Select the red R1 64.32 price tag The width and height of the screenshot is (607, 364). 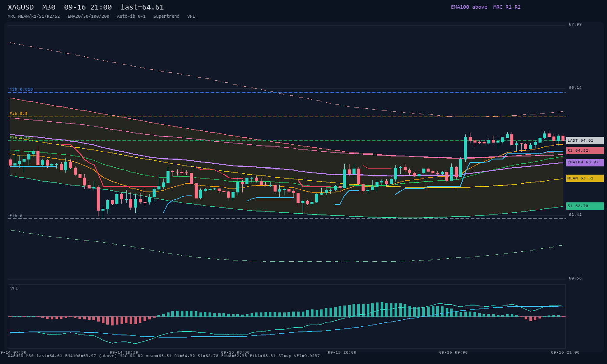pyautogui.click(x=585, y=150)
